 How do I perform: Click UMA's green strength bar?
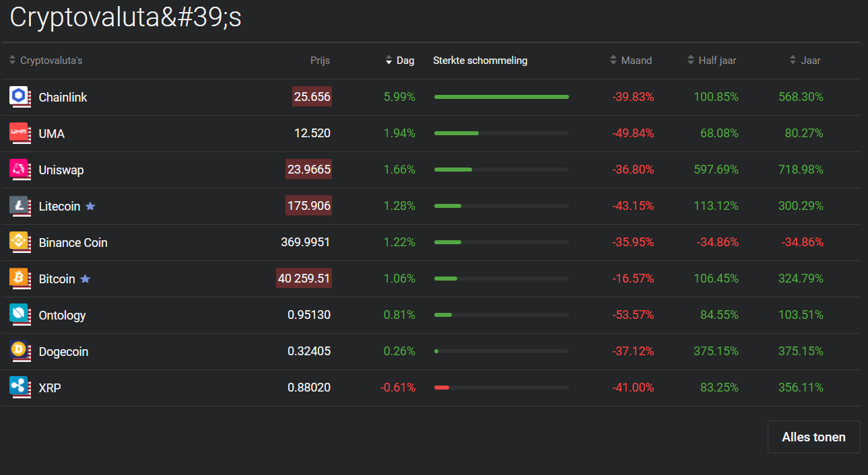pos(457,133)
